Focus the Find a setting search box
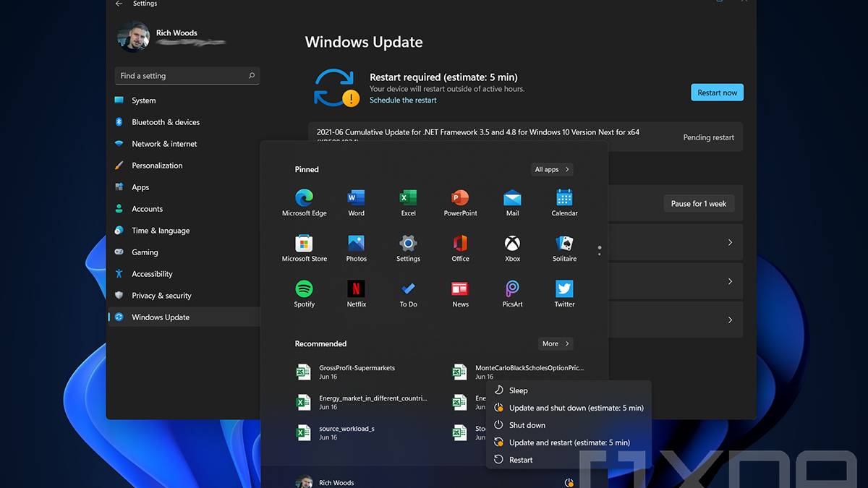 [x=187, y=76]
